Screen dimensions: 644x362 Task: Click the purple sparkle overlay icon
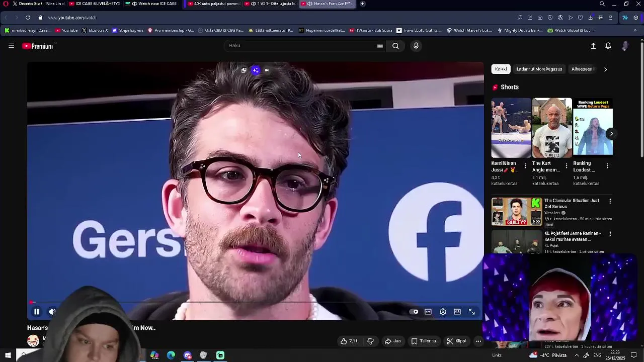click(256, 70)
